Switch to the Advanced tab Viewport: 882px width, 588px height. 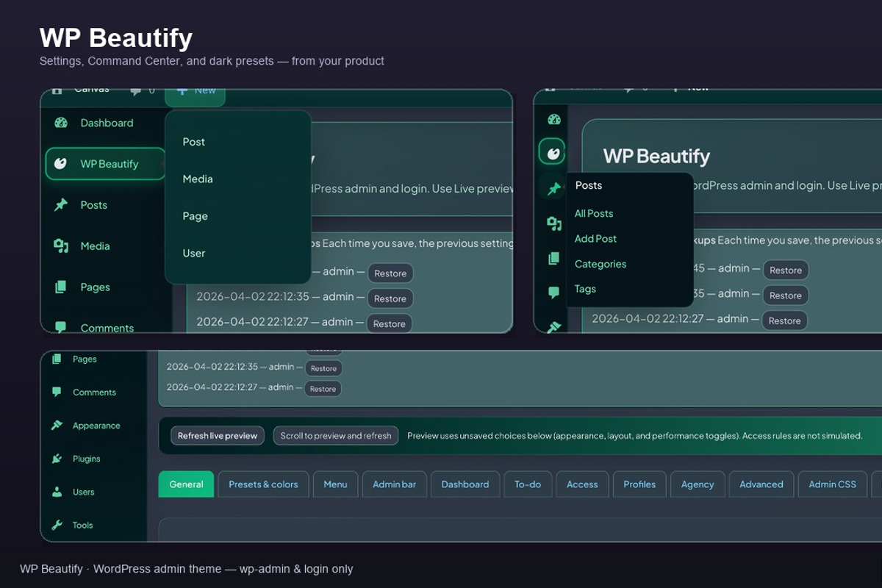click(x=761, y=484)
